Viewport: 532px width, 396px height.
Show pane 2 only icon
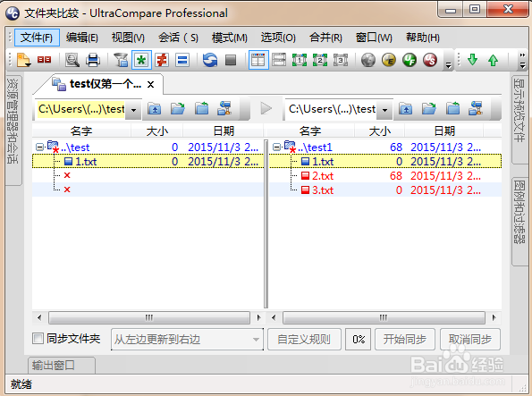point(319,60)
